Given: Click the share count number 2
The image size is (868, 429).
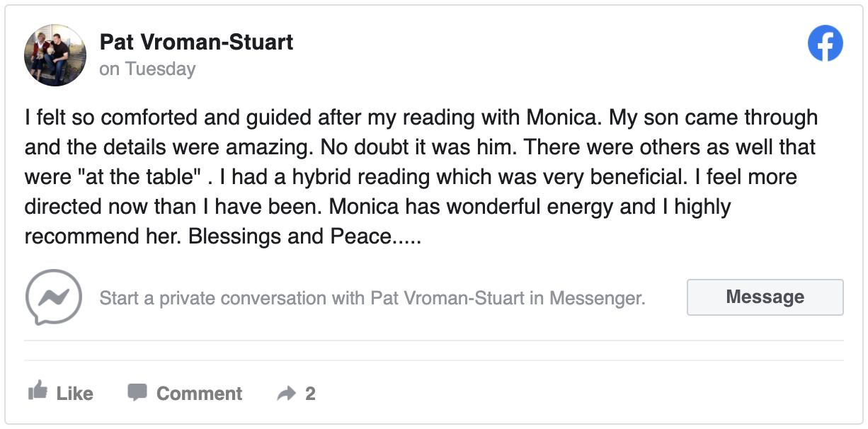Looking at the screenshot, I should pos(310,394).
